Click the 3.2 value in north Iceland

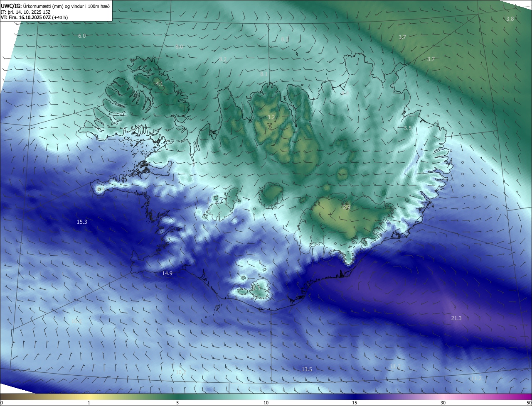coord(271,117)
